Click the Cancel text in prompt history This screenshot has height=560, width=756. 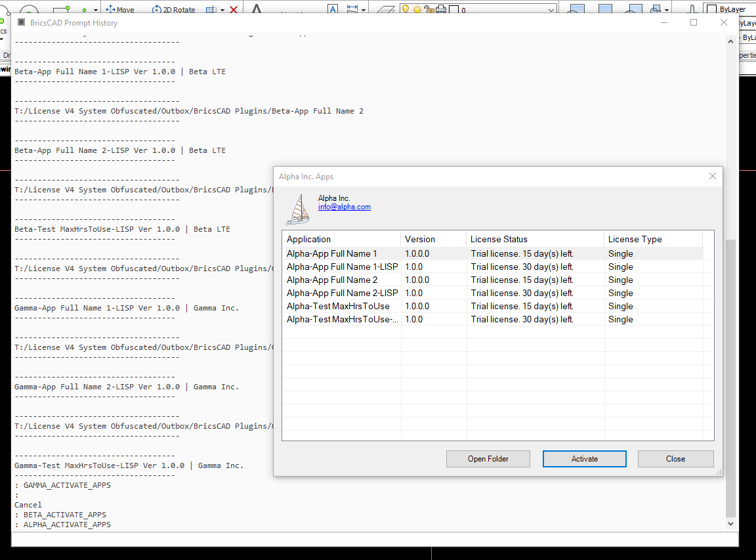click(28, 505)
